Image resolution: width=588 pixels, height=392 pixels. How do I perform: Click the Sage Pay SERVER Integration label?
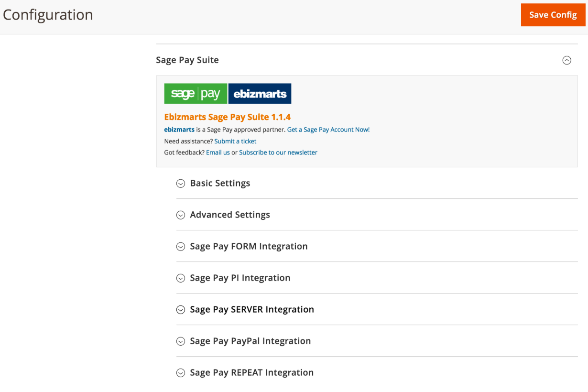[252, 310]
